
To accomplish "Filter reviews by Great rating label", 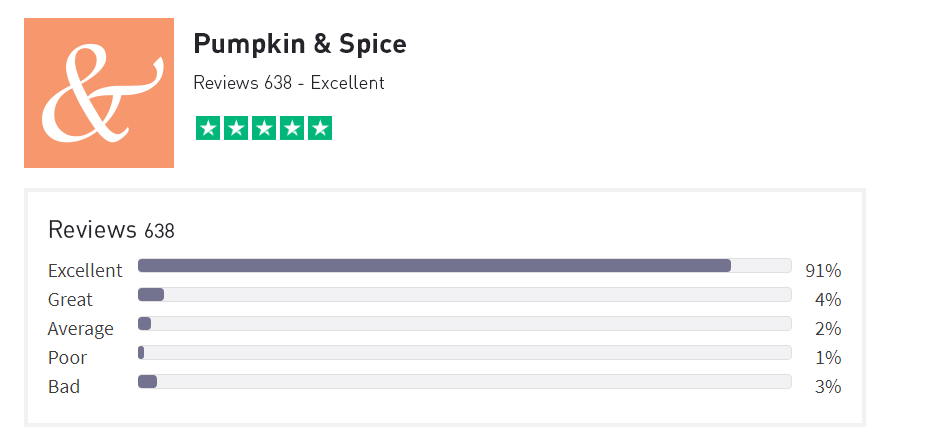I will click(x=70, y=299).
